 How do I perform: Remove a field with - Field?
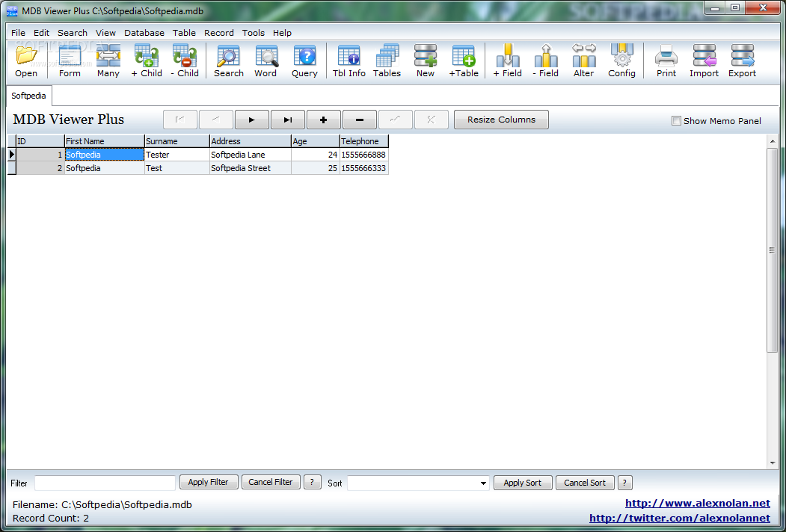point(545,61)
